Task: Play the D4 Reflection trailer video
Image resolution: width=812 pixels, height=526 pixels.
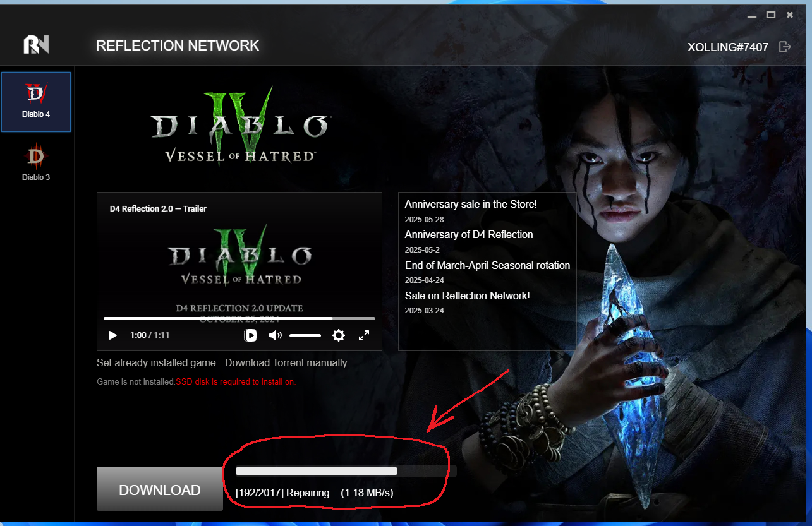Action: pos(113,335)
